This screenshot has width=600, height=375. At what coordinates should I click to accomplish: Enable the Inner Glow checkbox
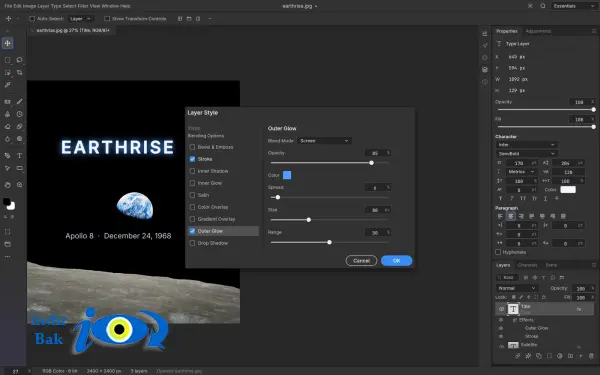point(192,183)
